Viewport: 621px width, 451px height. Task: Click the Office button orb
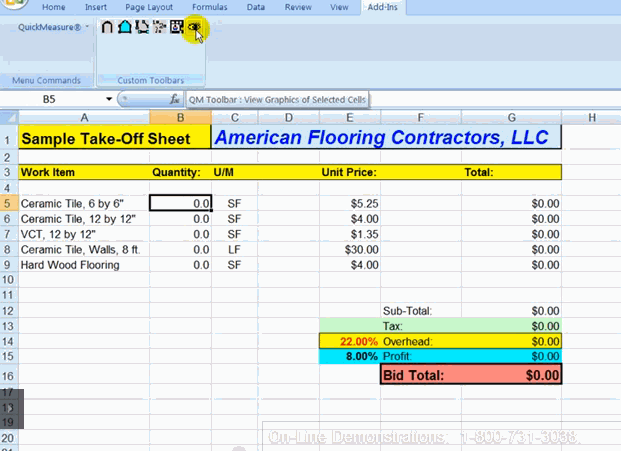[x=14, y=3]
